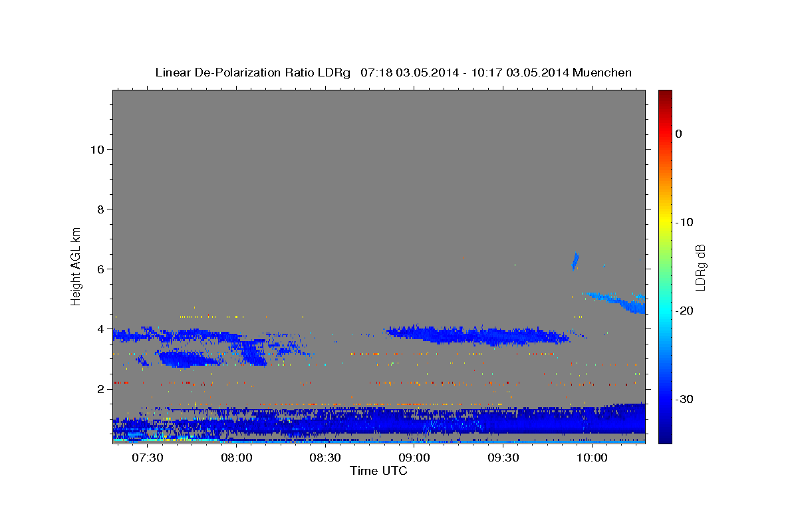The image size is (798, 532).
Task: Click the 08:00 time tick label
Action: pyautogui.click(x=236, y=458)
